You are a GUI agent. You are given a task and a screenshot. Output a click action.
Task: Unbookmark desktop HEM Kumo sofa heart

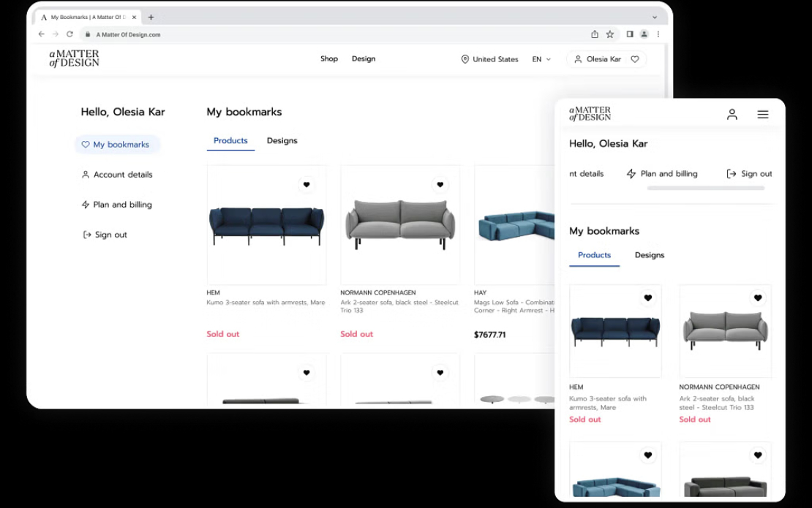[x=307, y=185]
